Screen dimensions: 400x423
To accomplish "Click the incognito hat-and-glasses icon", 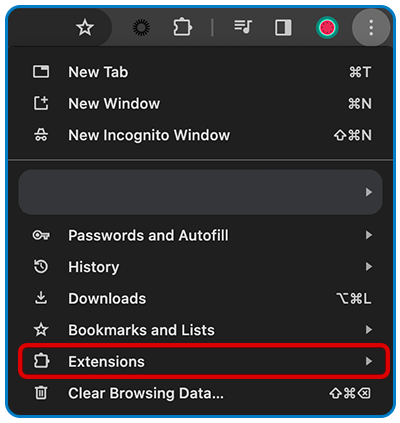I will point(41,135).
